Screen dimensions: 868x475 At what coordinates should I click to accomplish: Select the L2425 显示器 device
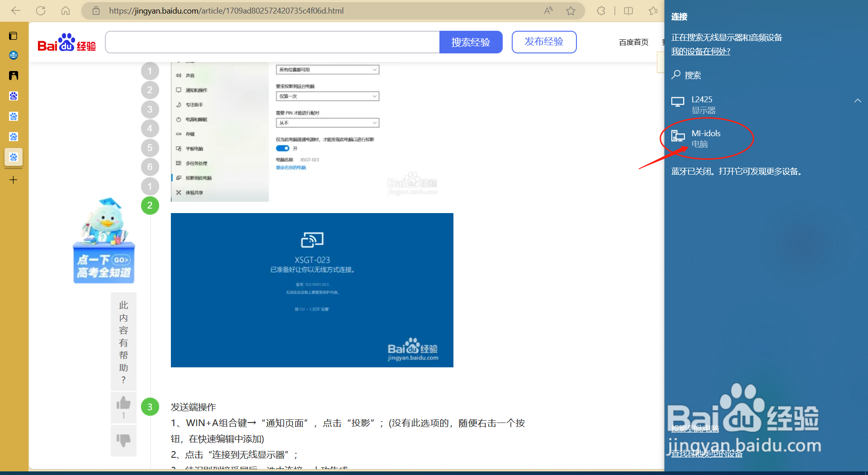pyautogui.click(x=766, y=104)
